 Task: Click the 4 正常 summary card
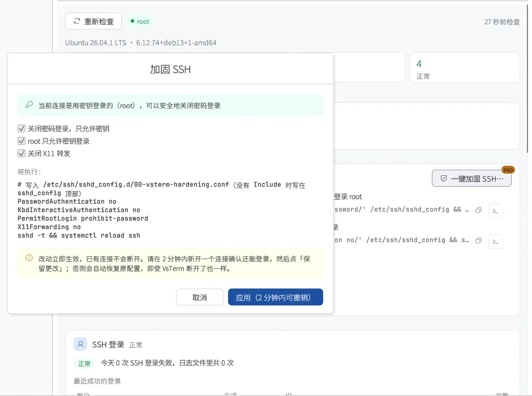tap(465, 67)
